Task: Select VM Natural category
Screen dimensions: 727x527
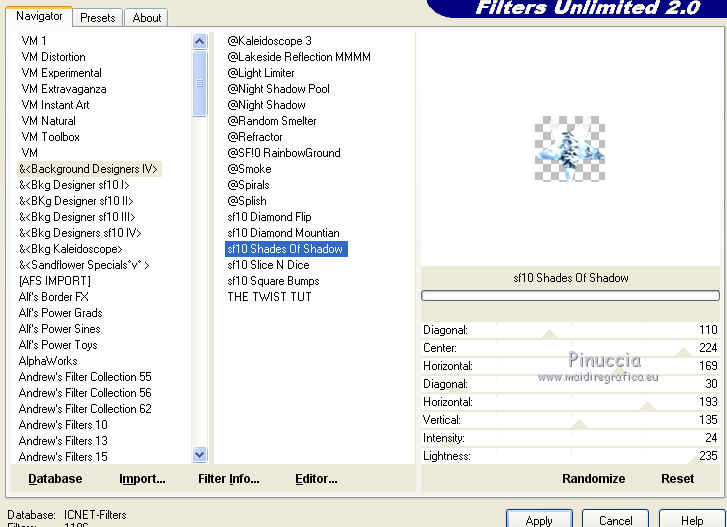Action: pyautogui.click(x=48, y=121)
